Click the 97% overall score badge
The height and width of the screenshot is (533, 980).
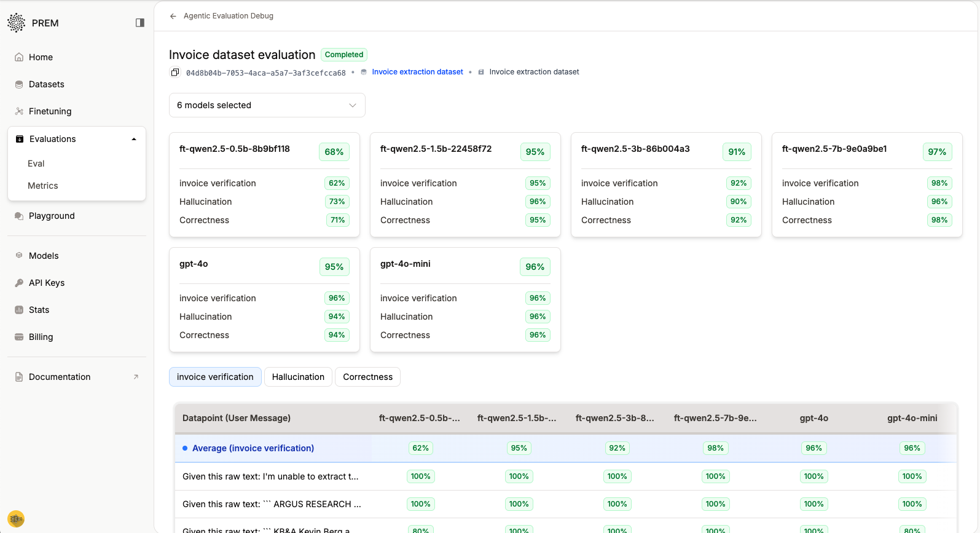click(937, 152)
